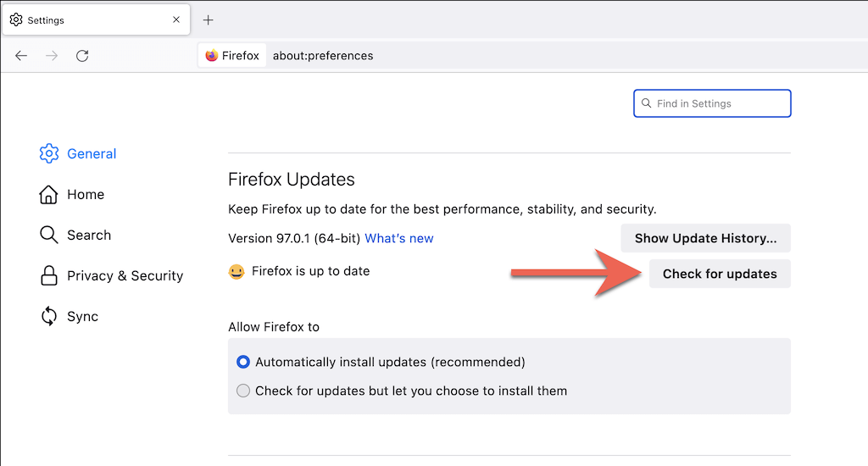Click the Sync arrows icon
This screenshot has height=466, width=868.
click(x=49, y=316)
